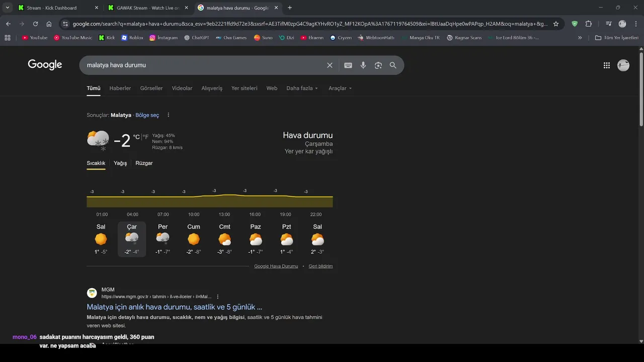Open Malatya için anlık hava durumu result
Image resolution: width=644 pixels, height=362 pixels.
[x=174, y=307]
